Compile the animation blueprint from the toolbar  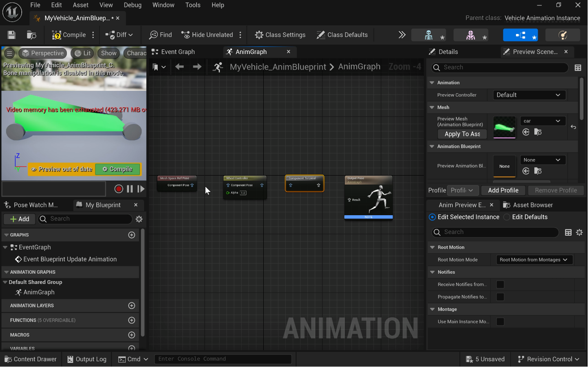click(x=69, y=35)
